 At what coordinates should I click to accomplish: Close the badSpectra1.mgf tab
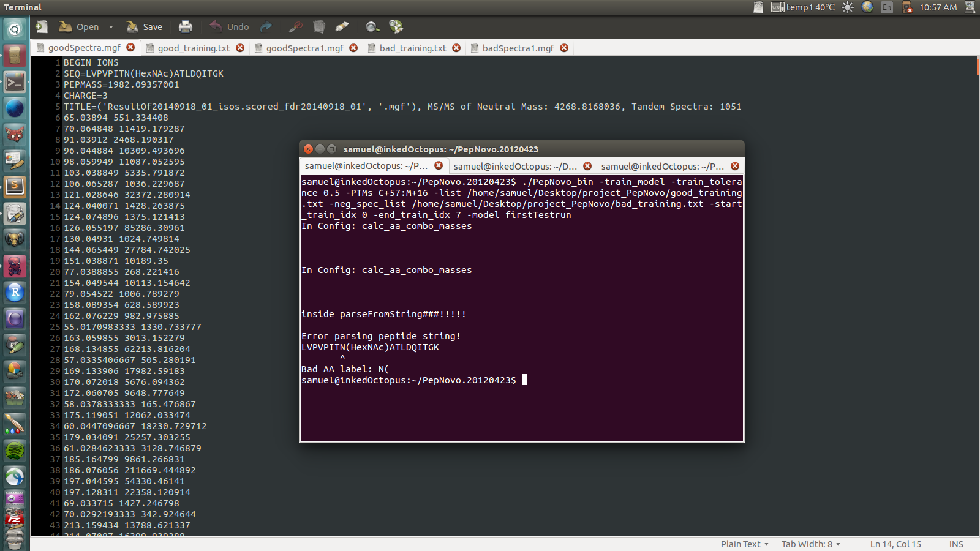click(x=564, y=48)
